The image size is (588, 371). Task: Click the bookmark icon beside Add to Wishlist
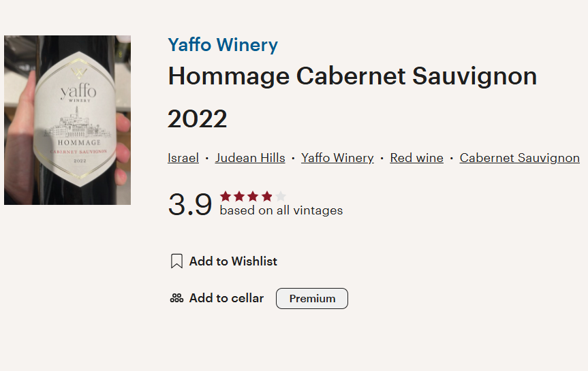tap(176, 261)
